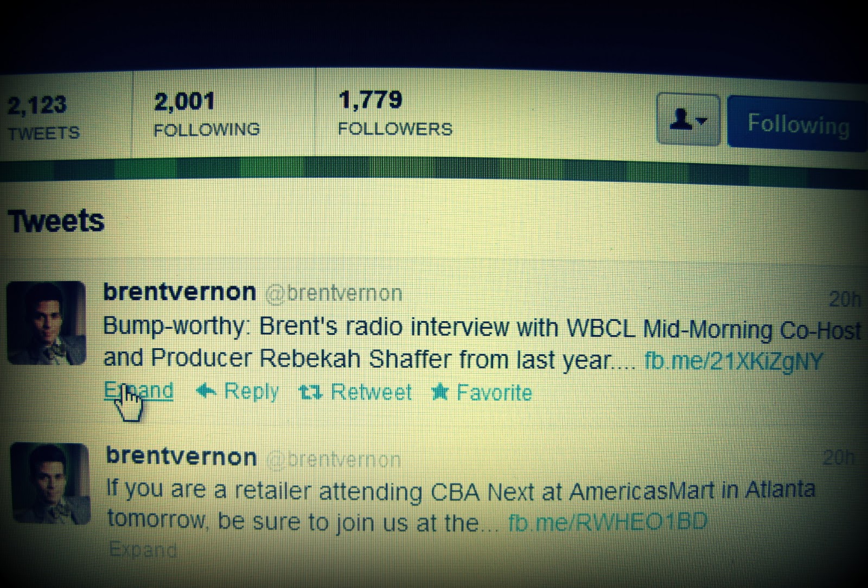Image resolution: width=868 pixels, height=588 pixels.
Task: Open the user actions person icon dropdown
Action: [x=688, y=119]
